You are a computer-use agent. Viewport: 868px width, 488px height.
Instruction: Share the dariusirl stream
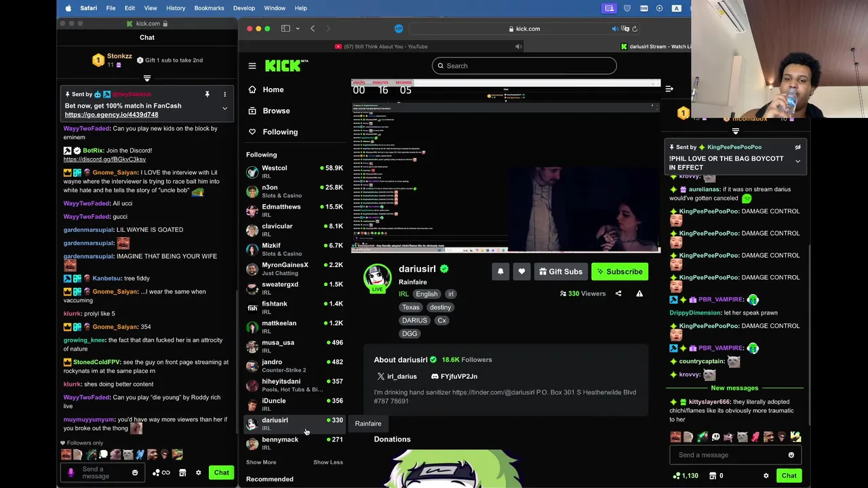coord(618,293)
